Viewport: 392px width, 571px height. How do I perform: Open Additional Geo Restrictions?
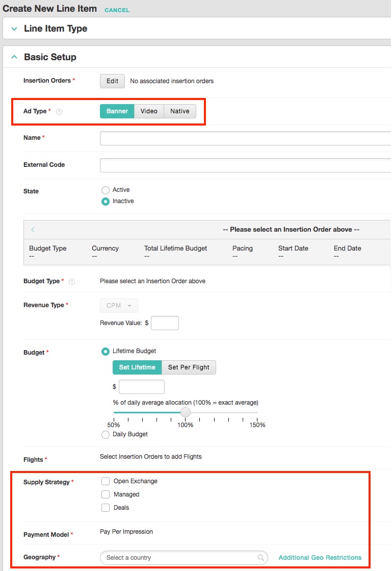click(x=320, y=557)
